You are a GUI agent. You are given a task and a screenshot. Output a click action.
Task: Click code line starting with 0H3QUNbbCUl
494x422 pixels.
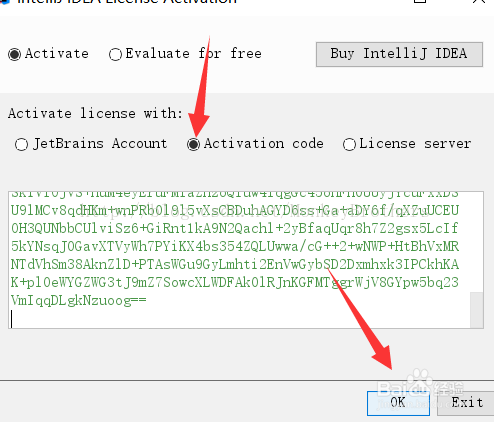235,229
